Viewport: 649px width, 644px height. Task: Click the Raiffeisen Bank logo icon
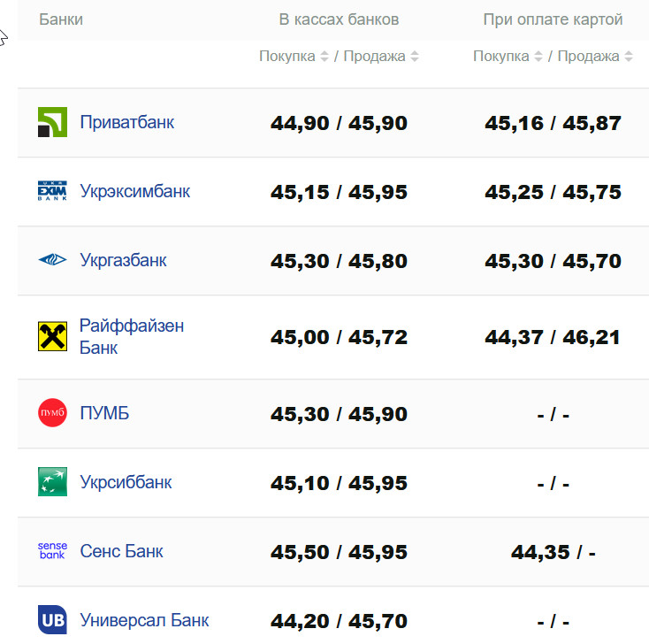[52, 336]
